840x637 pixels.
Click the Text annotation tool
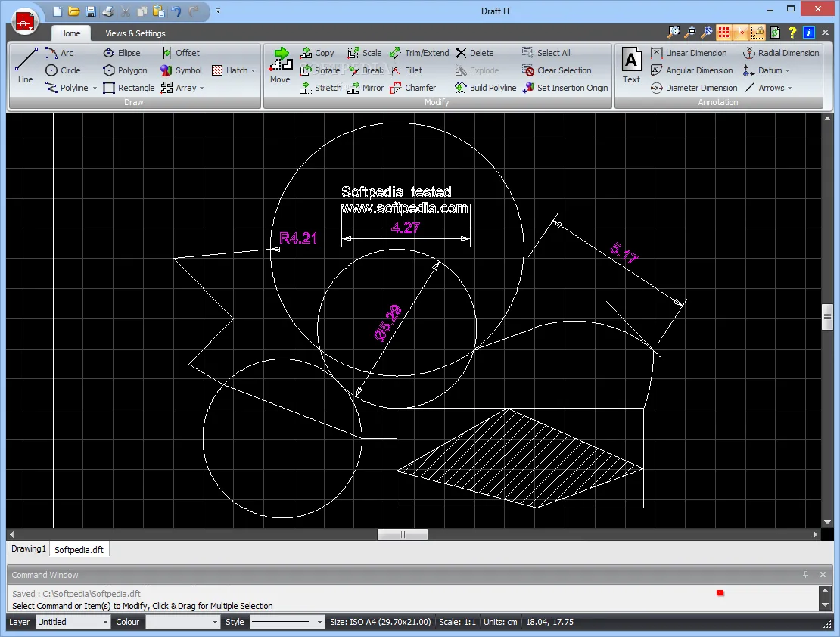point(631,66)
